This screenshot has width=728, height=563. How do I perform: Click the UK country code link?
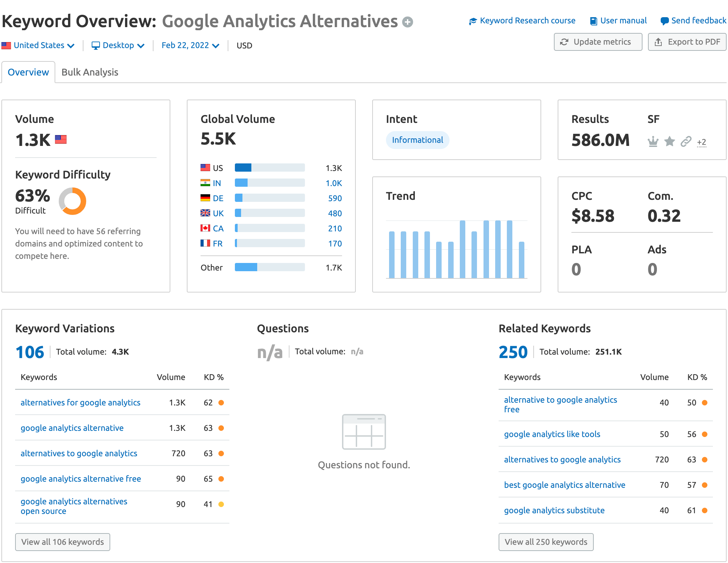point(218,213)
